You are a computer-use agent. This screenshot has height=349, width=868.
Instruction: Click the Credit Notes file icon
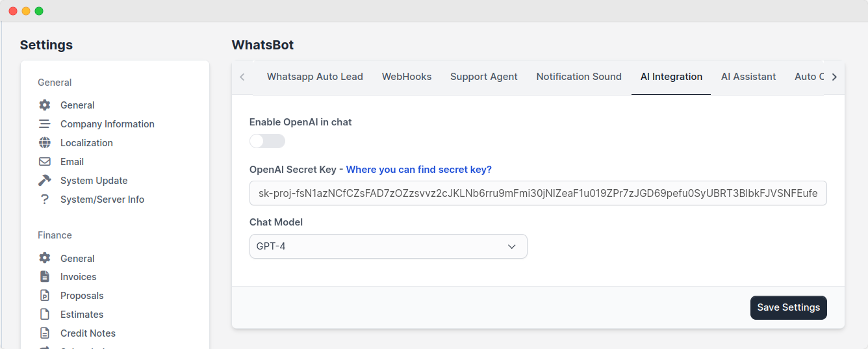tap(44, 333)
